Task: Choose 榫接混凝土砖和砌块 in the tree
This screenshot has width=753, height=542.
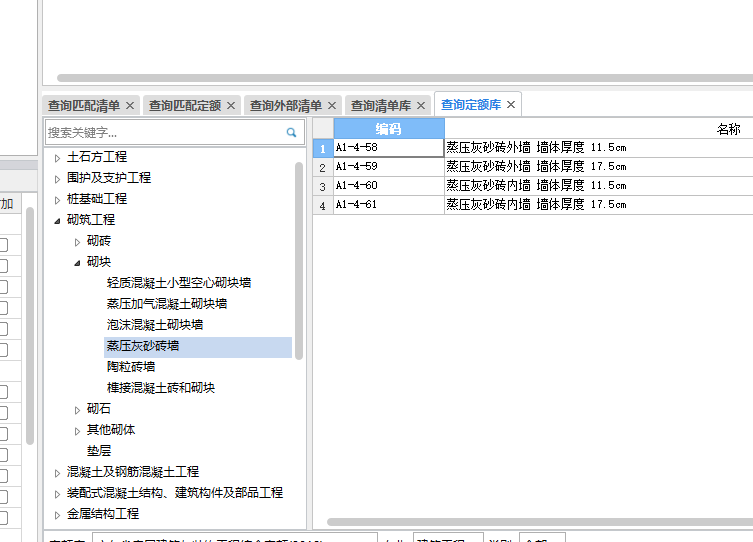Action: pos(161,388)
